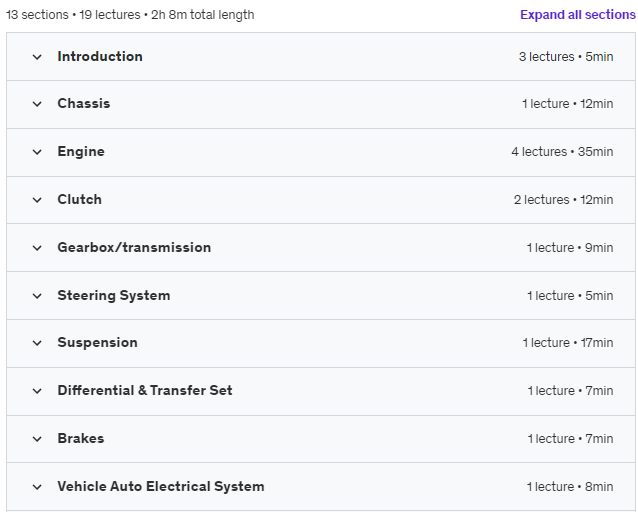The width and height of the screenshot is (638, 512).
Task: Select Vehicle Auto Electrical System heading
Action: (161, 486)
